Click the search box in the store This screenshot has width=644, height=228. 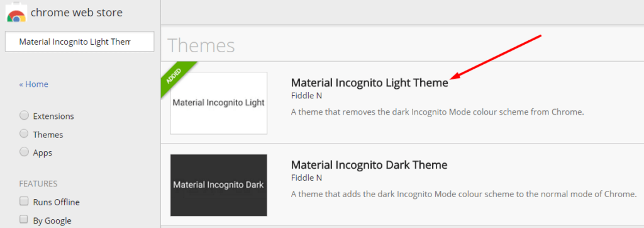point(80,42)
